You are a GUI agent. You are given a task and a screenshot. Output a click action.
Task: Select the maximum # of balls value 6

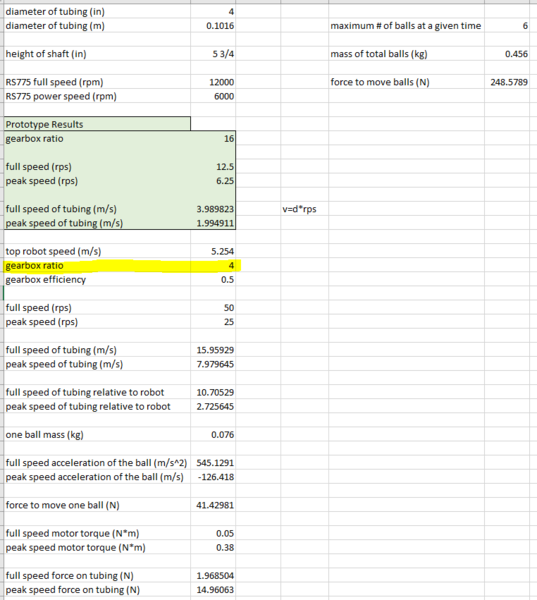click(507, 26)
